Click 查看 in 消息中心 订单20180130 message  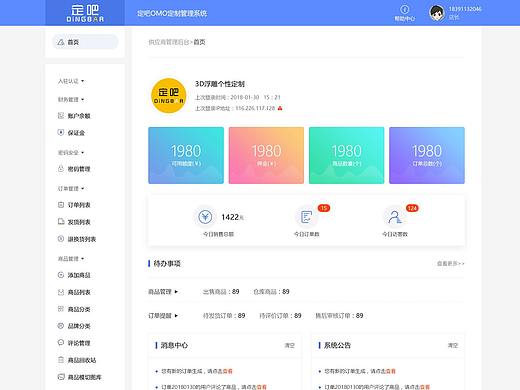tap(262, 387)
